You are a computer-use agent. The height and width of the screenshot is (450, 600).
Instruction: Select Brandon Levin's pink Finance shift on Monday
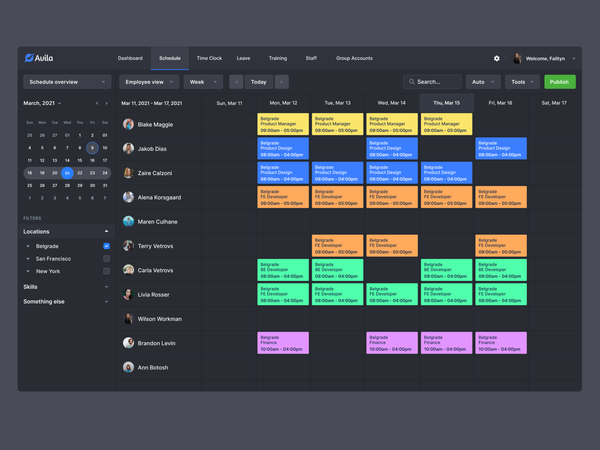pos(283,343)
